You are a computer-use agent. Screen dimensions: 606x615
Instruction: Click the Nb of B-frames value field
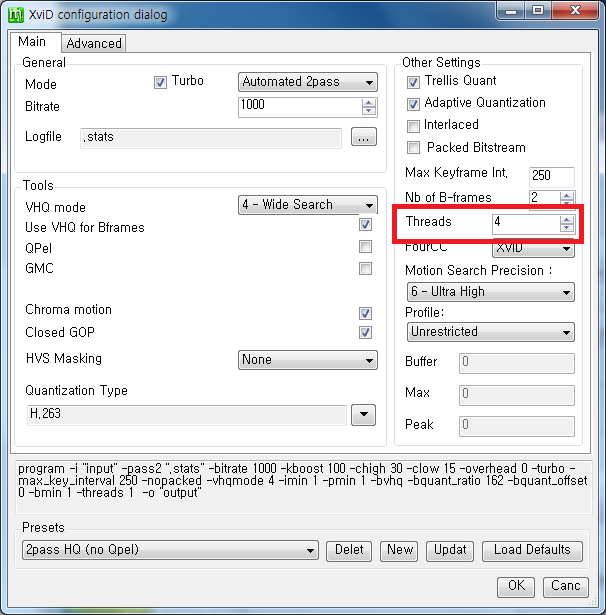(x=544, y=198)
